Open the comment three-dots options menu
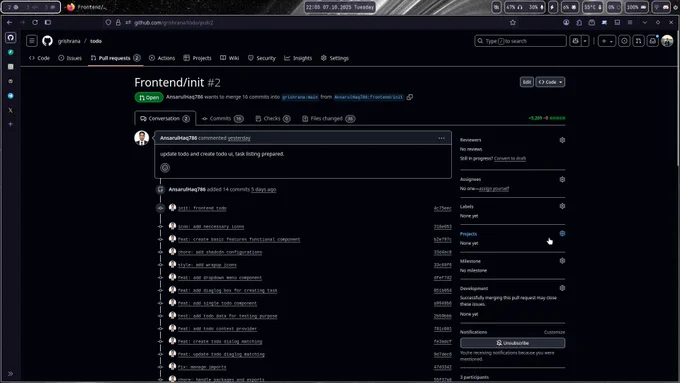The height and width of the screenshot is (383, 680). click(x=441, y=138)
